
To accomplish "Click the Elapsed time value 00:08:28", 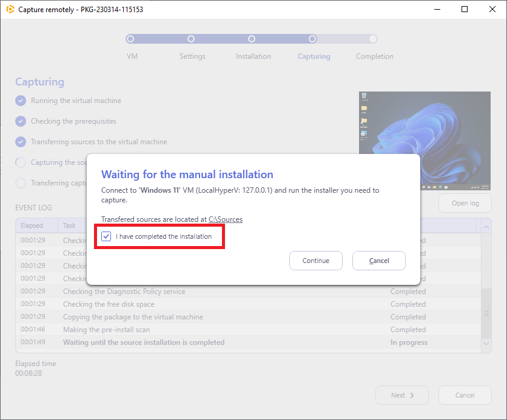I will (29, 373).
